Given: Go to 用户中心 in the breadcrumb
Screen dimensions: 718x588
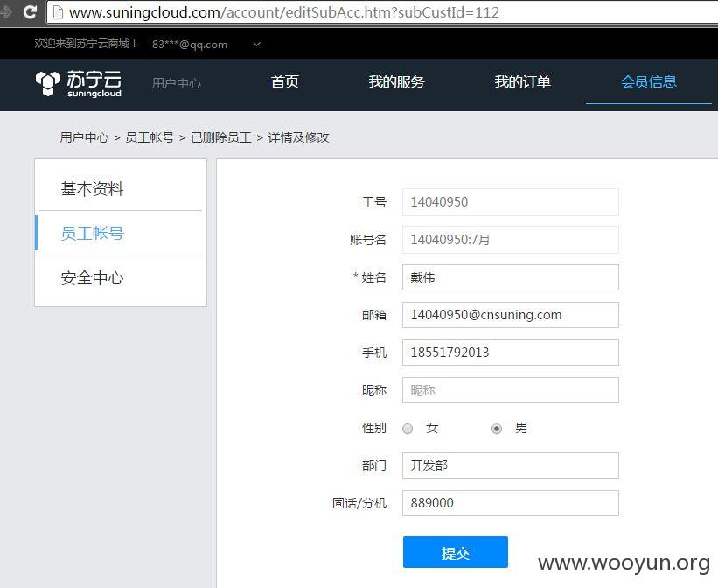Looking at the screenshot, I should pyautogui.click(x=84, y=137).
